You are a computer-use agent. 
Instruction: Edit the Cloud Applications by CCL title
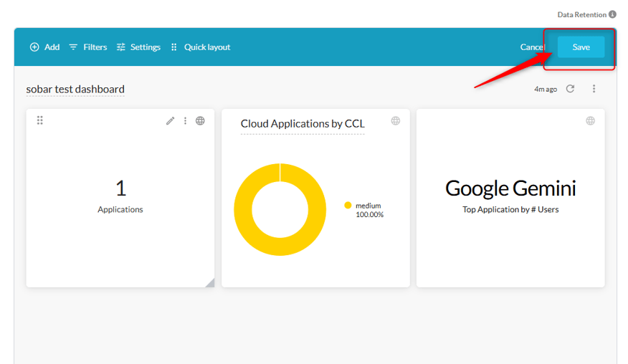tap(303, 124)
